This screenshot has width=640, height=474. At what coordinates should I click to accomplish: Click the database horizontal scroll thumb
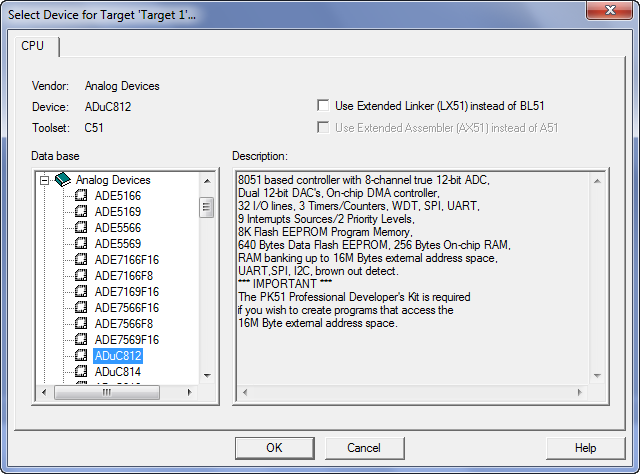(107, 392)
